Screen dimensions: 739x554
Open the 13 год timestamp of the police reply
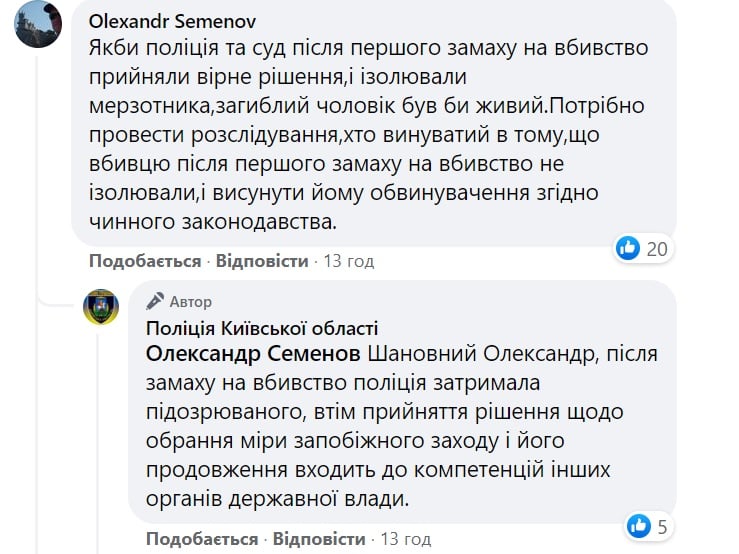coord(405,539)
